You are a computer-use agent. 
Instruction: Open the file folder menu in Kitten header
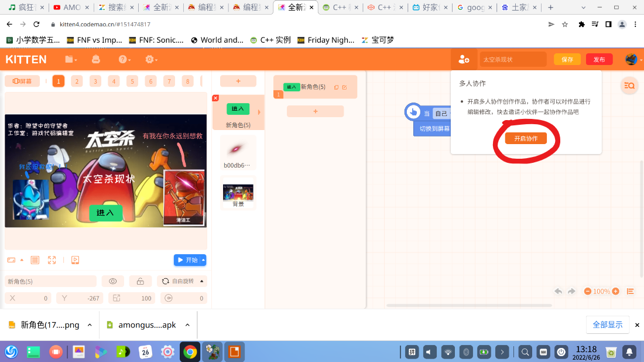(71, 60)
